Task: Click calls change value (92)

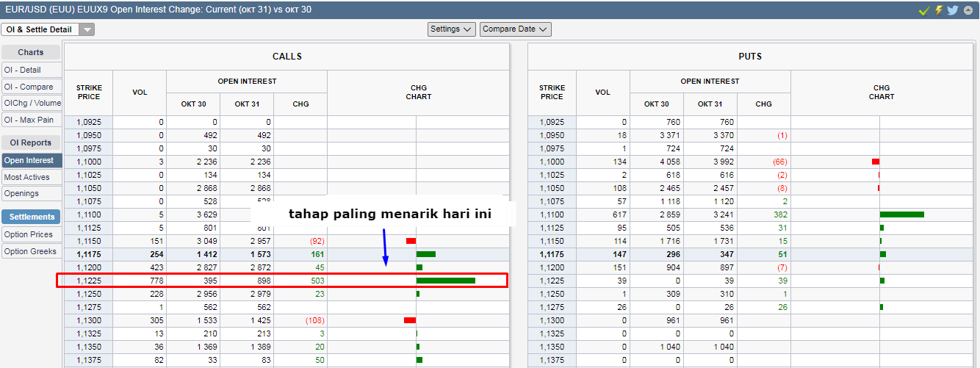Action: click(x=315, y=240)
